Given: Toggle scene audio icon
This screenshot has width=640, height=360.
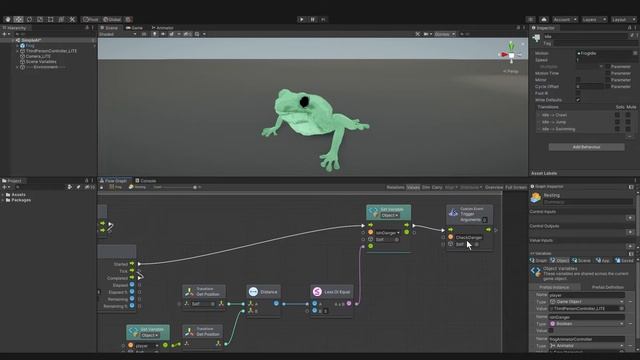Looking at the screenshot, I should click(x=163, y=34).
